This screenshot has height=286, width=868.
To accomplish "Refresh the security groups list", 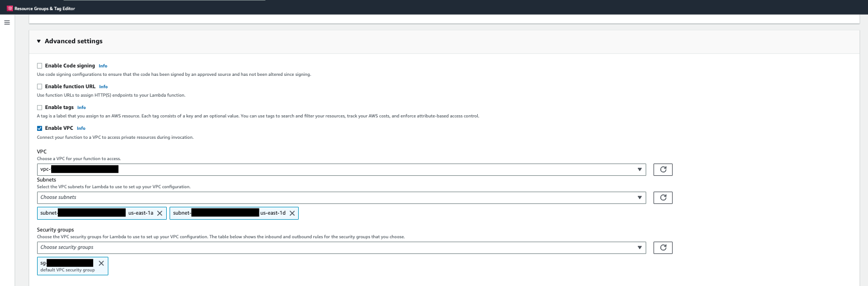I will tap(663, 247).
